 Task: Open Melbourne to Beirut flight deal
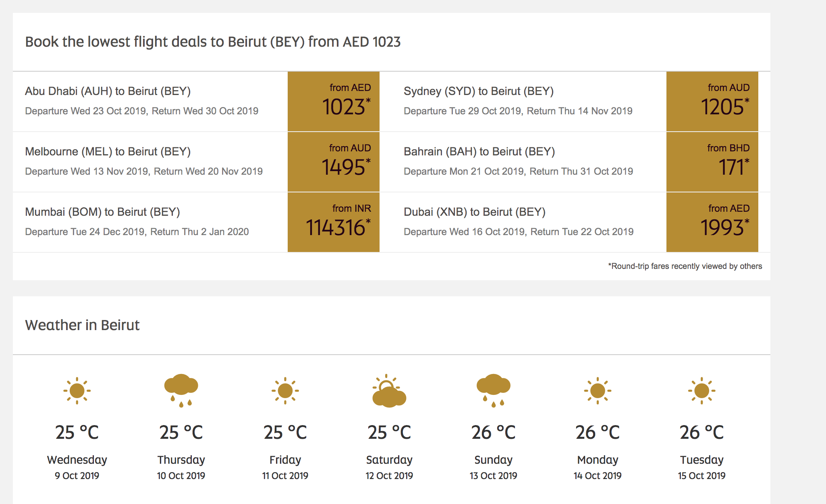[108, 152]
